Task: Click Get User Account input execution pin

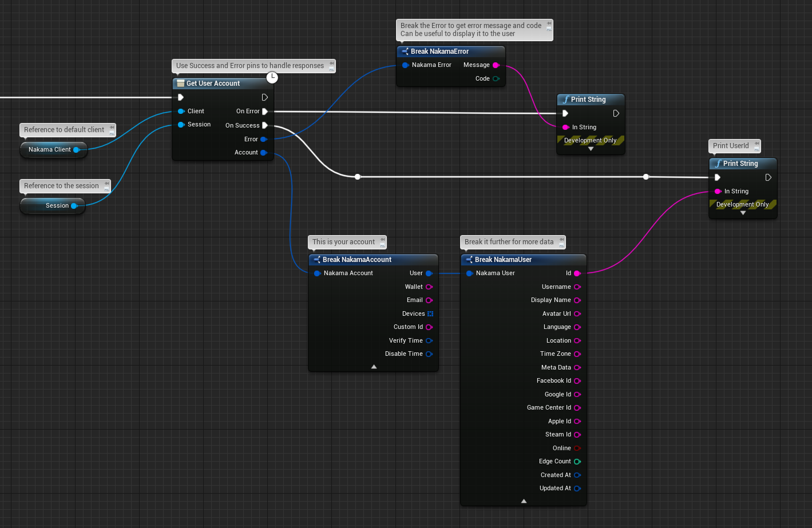Action: tap(181, 97)
